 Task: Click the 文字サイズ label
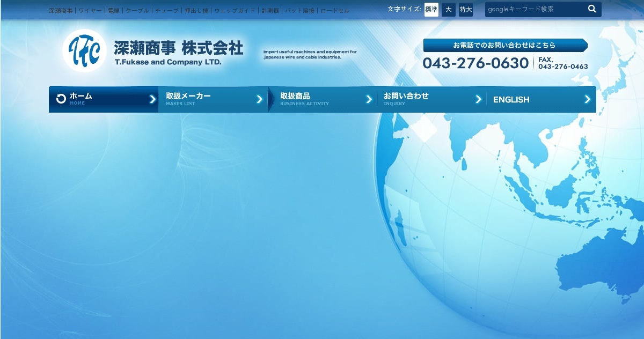(x=404, y=9)
